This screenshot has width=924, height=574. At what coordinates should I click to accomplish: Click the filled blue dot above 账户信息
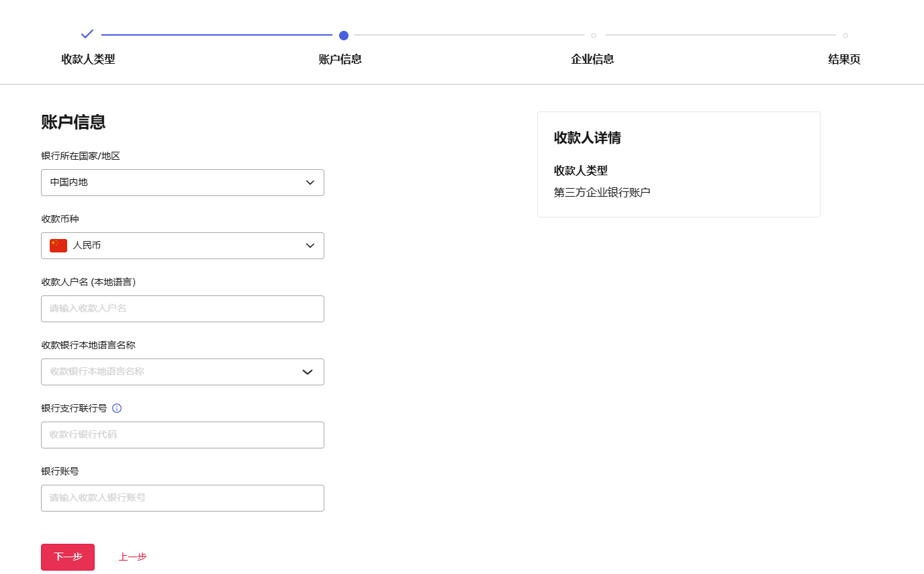point(344,36)
